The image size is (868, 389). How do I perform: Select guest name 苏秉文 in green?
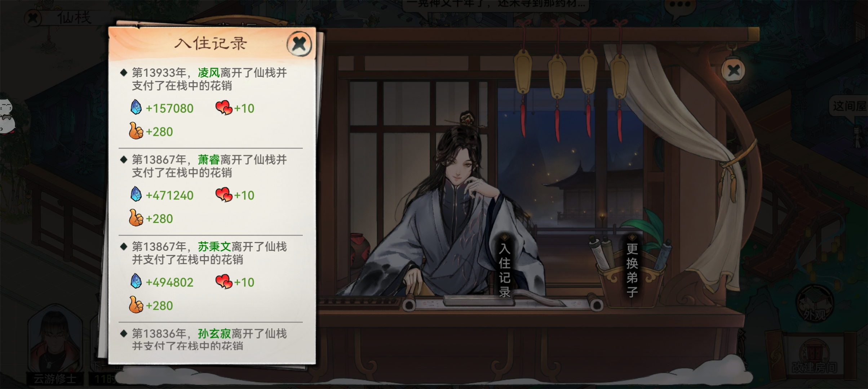point(214,247)
